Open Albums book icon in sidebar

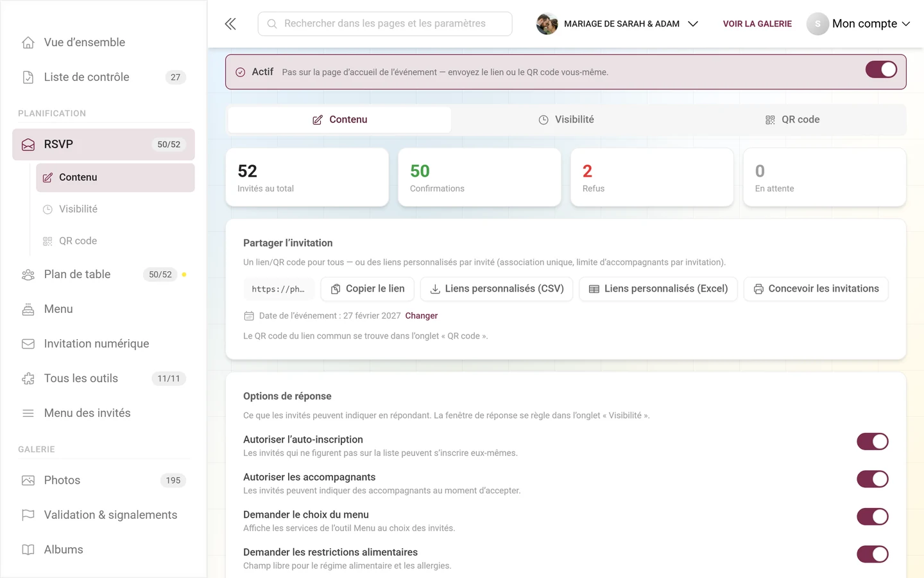[x=28, y=550]
